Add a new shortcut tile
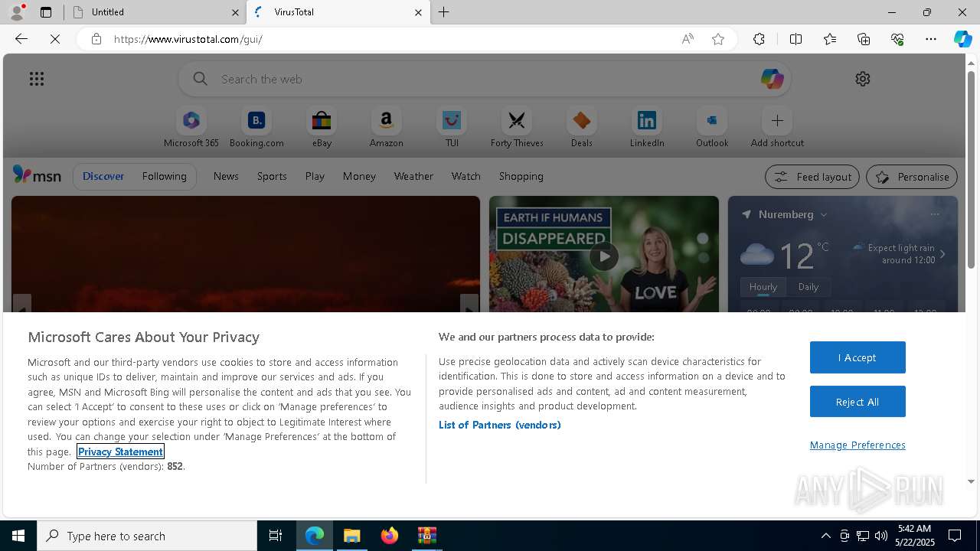 click(777, 127)
